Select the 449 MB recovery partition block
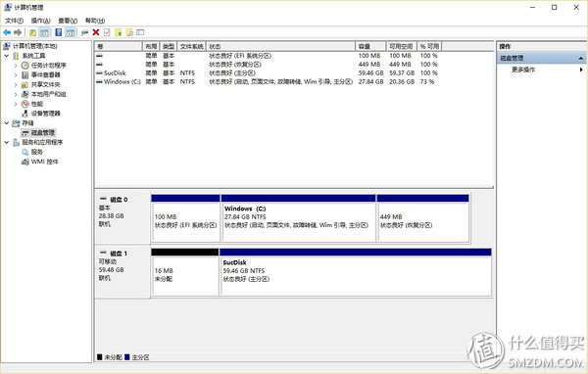This screenshot has height=374, width=588. pos(423,217)
